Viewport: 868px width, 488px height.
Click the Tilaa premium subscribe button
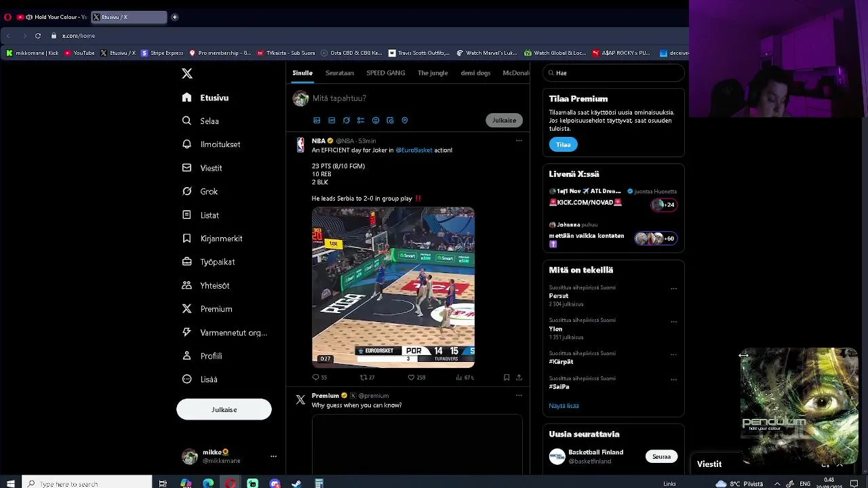[563, 144]
